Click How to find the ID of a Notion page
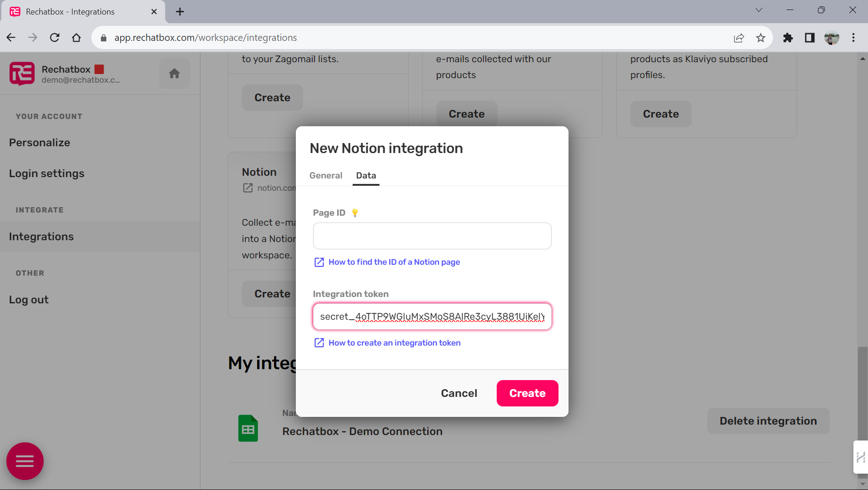The width and height of the screenshot is (868, 490). 394,262
